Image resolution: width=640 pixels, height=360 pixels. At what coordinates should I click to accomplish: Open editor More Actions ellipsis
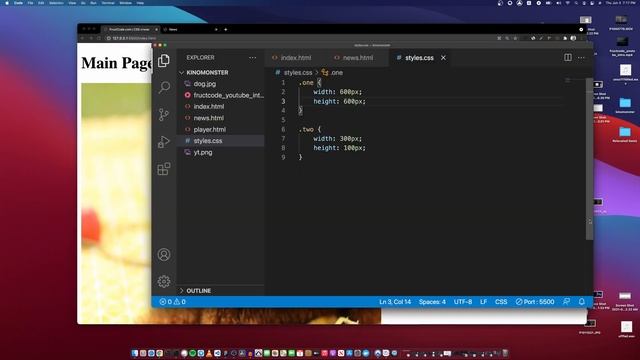point(581,58)
